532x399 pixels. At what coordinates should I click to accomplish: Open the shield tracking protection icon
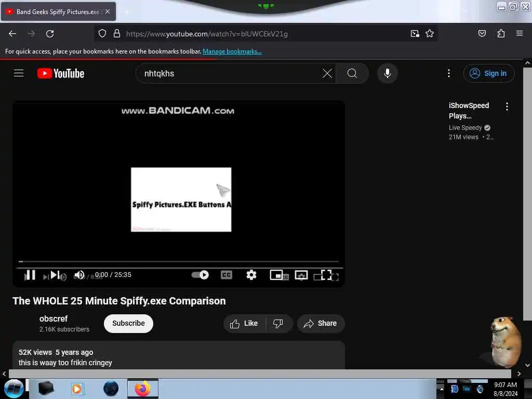102,34
